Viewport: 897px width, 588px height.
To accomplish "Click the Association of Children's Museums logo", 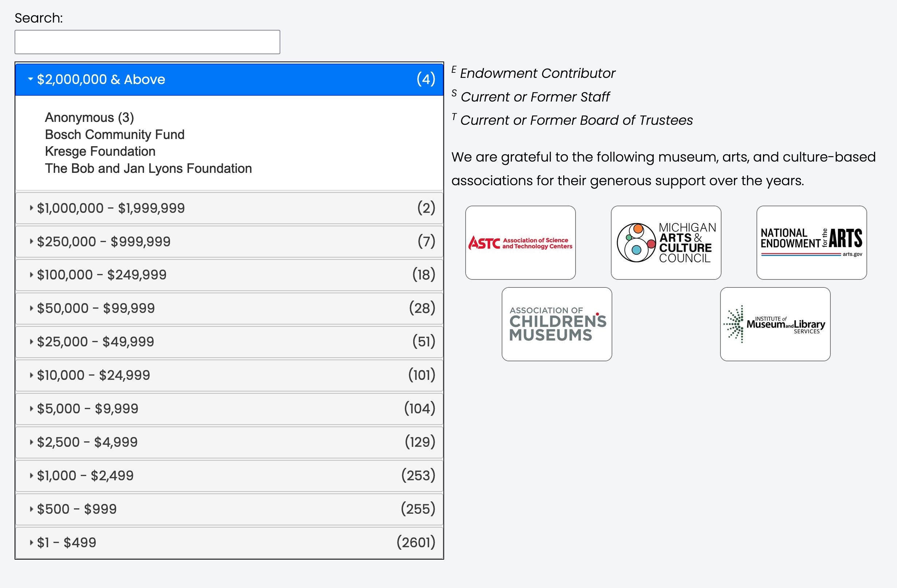I will pos(557,324).
